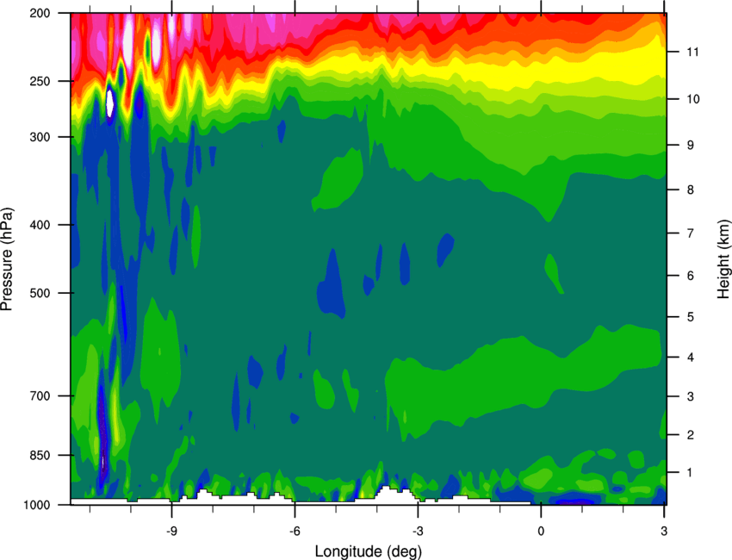
Task: Select the 500 pressure tick label
Action: [x=40, y=293]
